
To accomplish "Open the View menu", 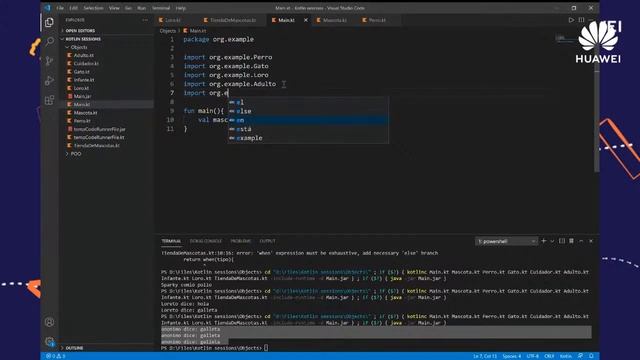I will tap(114, 8).
